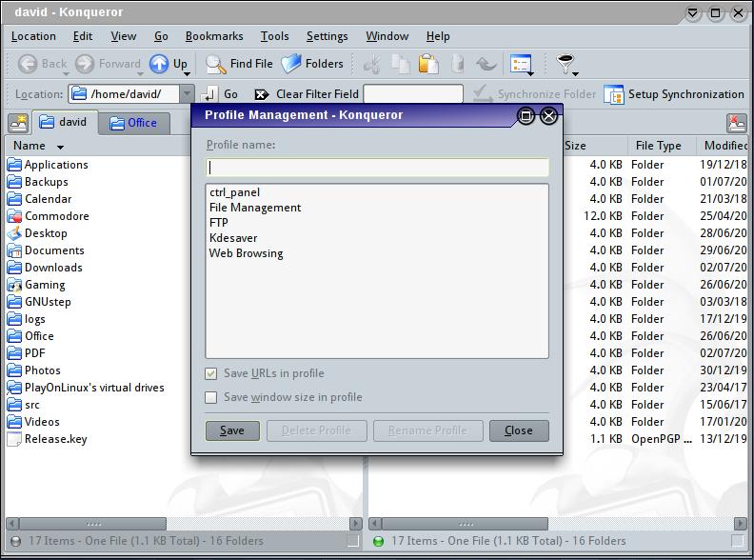Image resolution: width=754 pixels, height=560 pixels.
Task: Toggle Save URLs in profile checkbox
Action: point(211,374)
